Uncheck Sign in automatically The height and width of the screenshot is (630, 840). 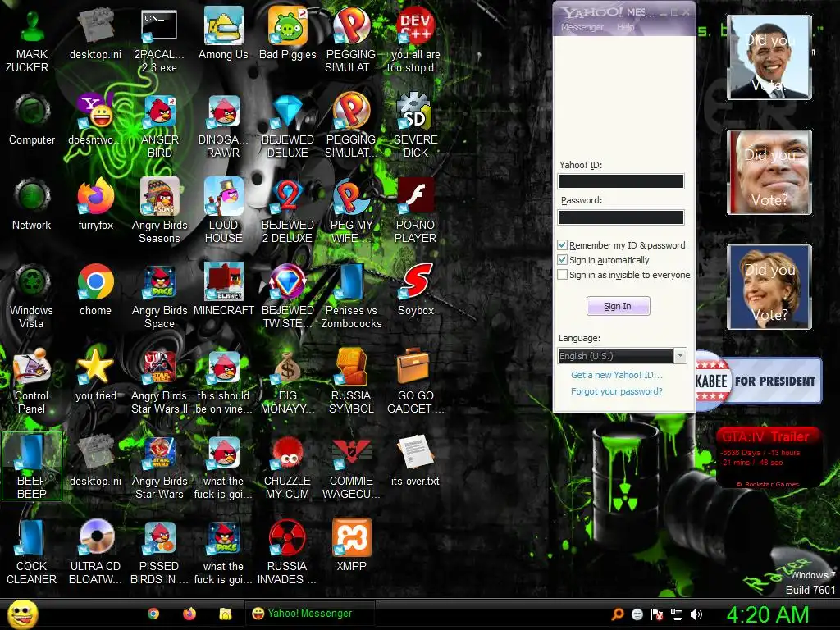pyautogui.click(x=562, y=260)
